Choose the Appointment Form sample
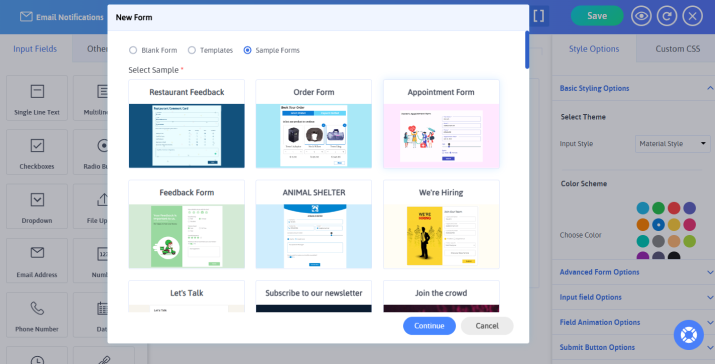This screenshot has height=364, width=715. [441, 124]
